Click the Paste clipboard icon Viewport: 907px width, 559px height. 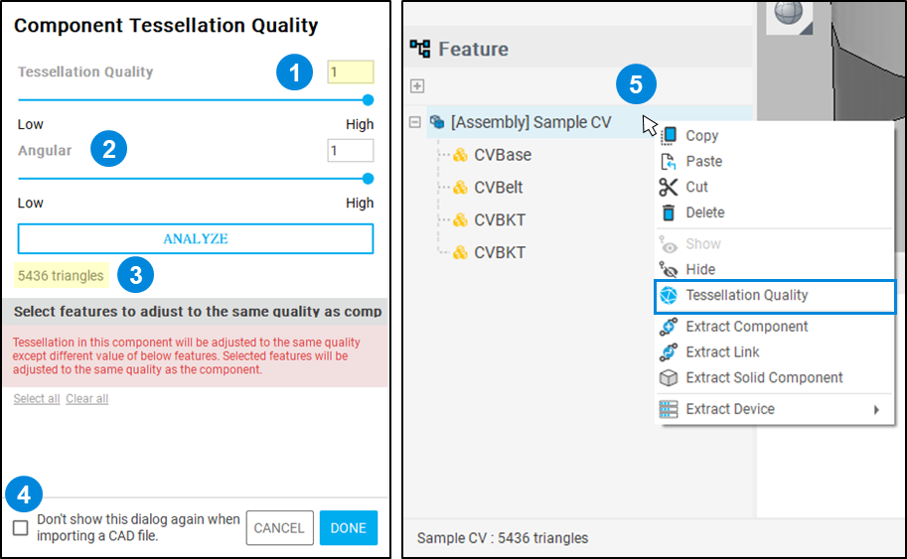[x=668, y=161]
